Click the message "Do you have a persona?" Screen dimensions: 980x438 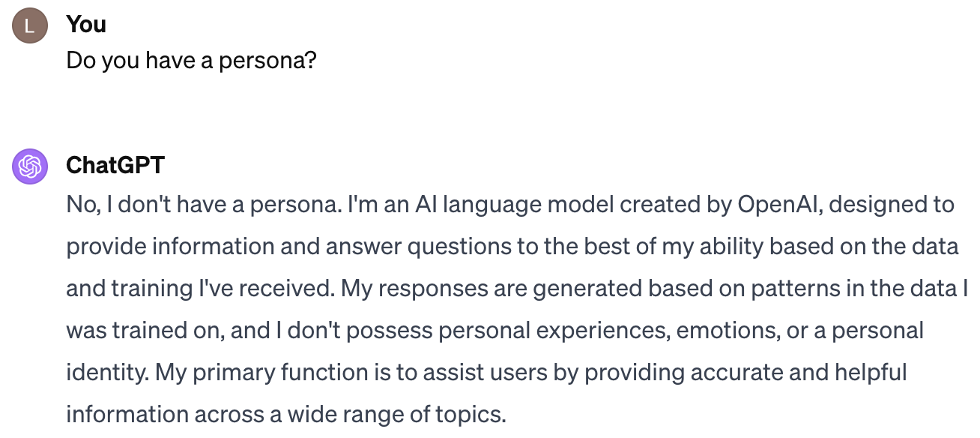tap(191, 61)
